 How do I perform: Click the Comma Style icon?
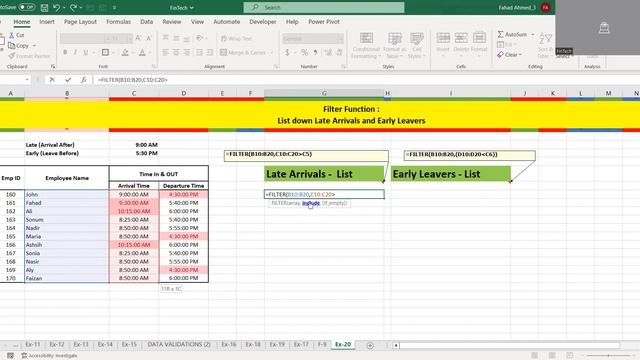tap(315, 52)
